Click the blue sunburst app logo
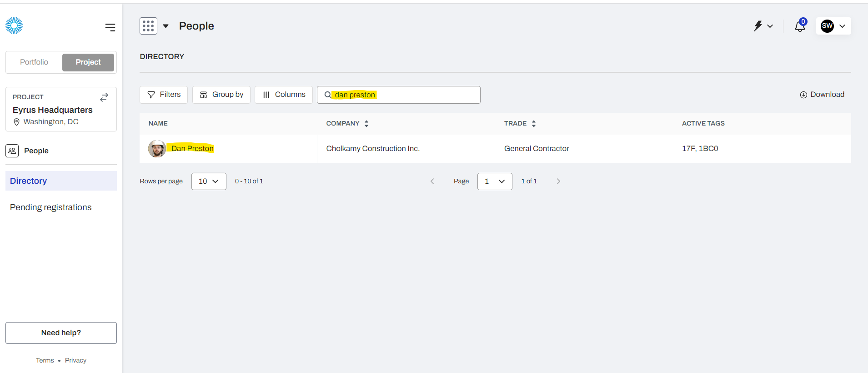This screenshot has width=868, height=373. pyautogui.click(x=14, y=25)
